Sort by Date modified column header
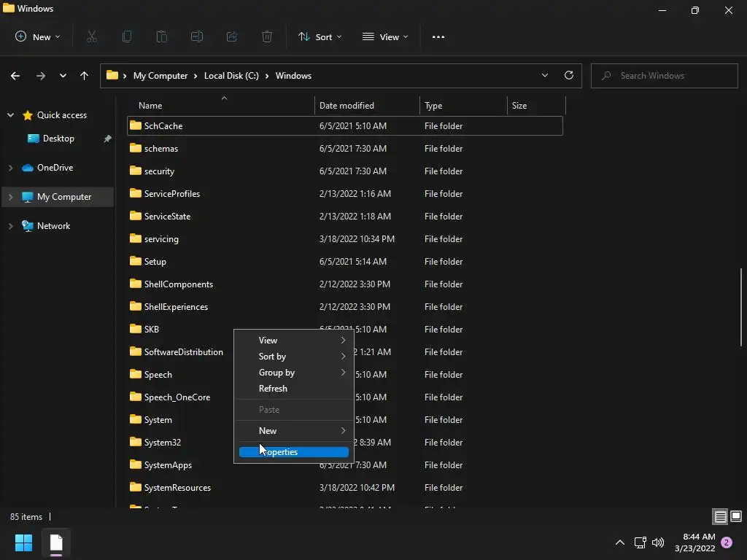Image resolution: width=747 pixels, height=560 pixels. [x=368, y=105]
